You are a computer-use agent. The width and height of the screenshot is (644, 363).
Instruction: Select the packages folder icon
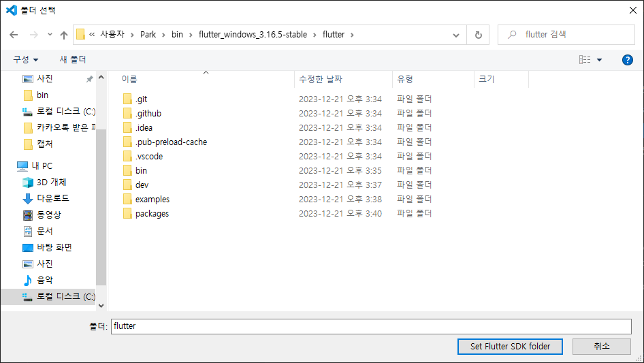pyautogui.click(x=127, y=213)
